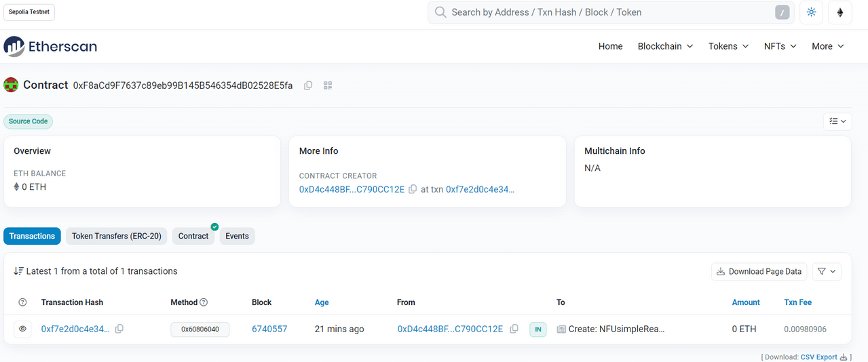Click the 0.00980906 txn fee value

tap(805, 329)
